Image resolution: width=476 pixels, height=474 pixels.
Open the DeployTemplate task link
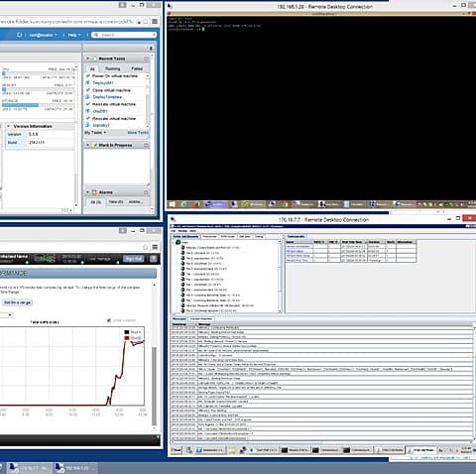coord(107,97)
